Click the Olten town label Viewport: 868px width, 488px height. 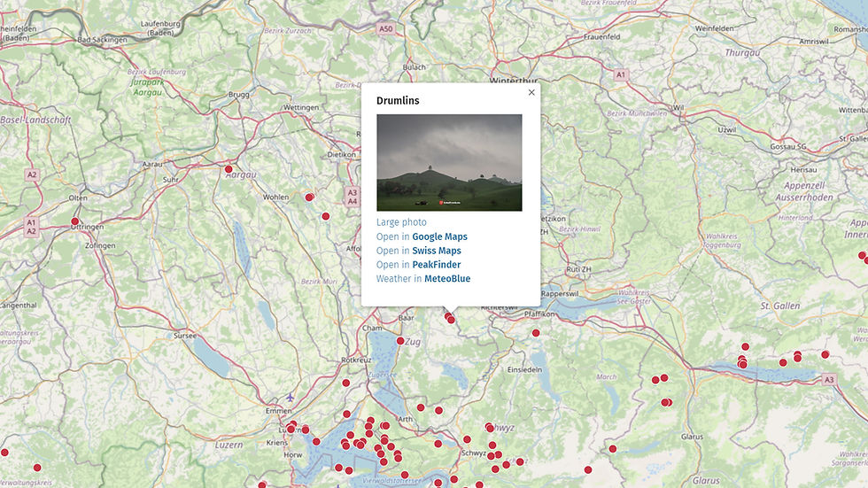[78, 198]
